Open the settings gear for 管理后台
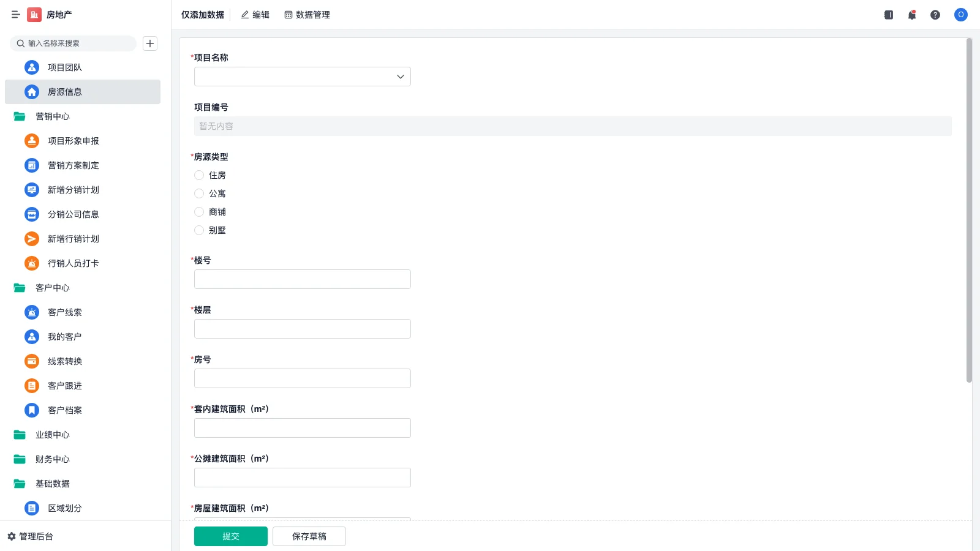980x551 pixels. tap(12, 536)
